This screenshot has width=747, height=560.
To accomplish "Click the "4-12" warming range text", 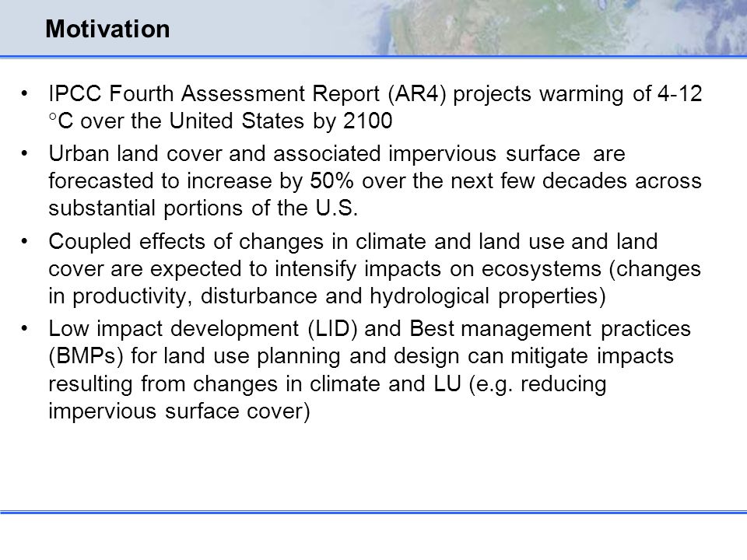I will click(680, 93).
